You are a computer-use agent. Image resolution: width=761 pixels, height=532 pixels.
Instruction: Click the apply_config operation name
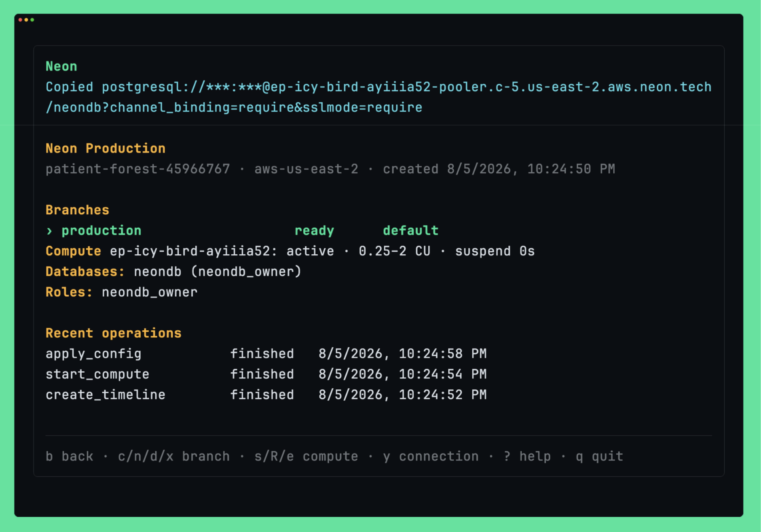[93, 354]
